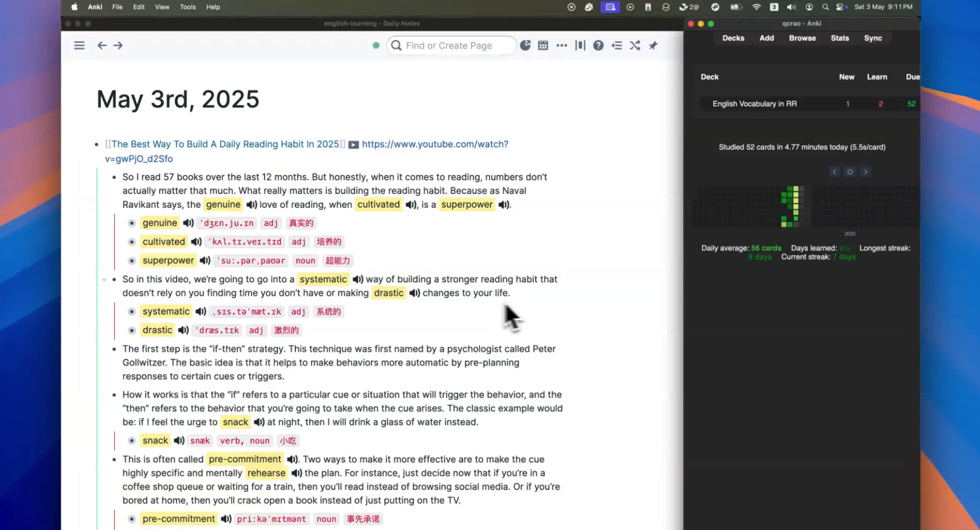Open the YouTube video link

tap(434, 144)
